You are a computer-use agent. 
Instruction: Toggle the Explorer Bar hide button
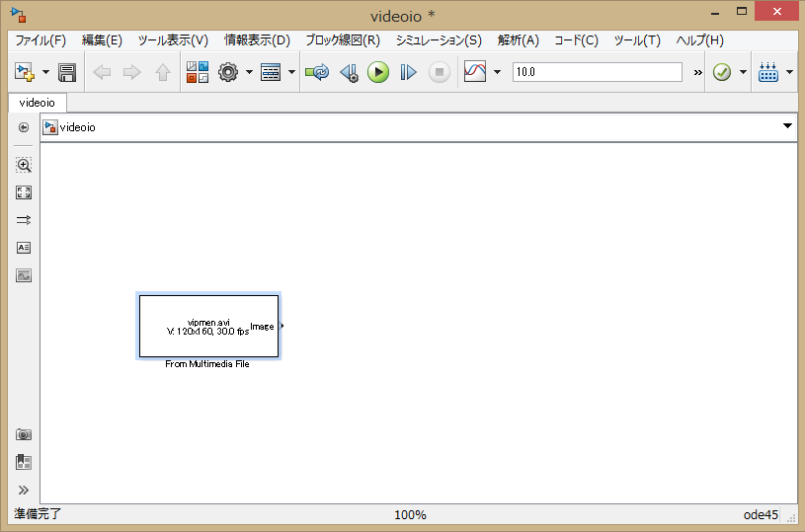[x=24, y=126]
